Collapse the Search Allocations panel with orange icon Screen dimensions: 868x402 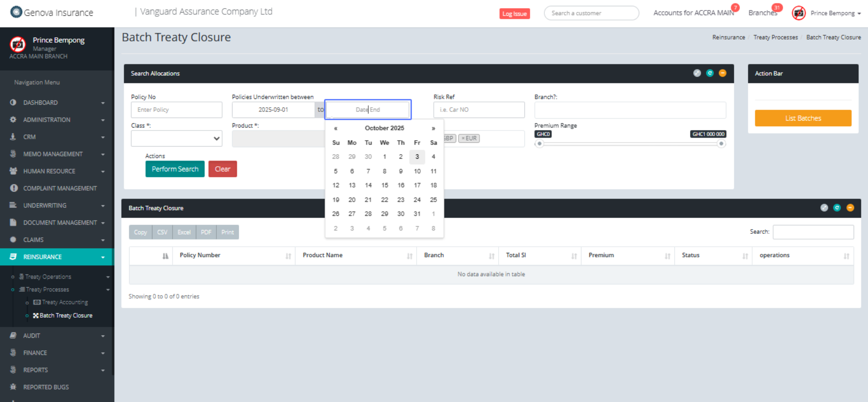(722, 73)
